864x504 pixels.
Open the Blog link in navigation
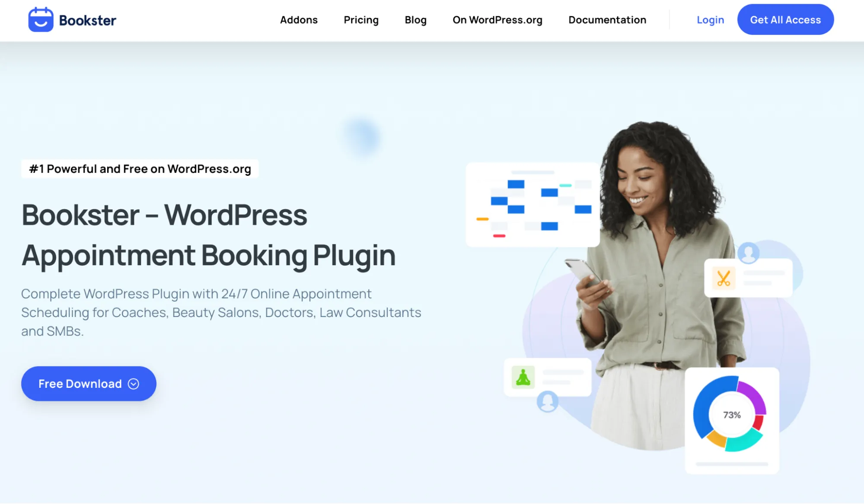[415, 20]
